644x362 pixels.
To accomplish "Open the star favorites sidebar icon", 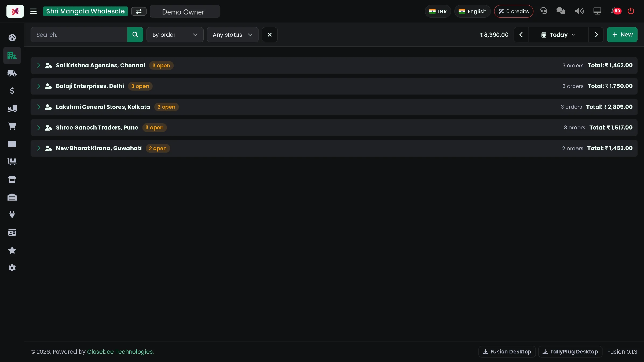I will (x=12, y=250).
